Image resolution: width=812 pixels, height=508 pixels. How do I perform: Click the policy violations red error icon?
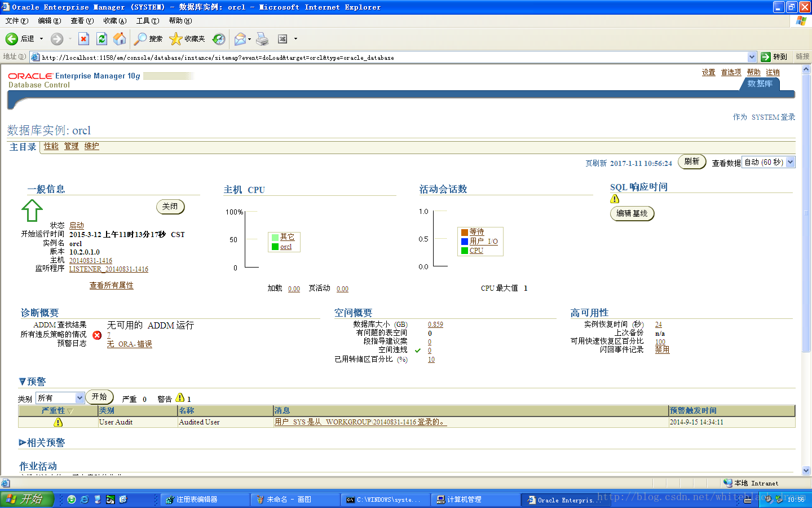tap(97, 335)
